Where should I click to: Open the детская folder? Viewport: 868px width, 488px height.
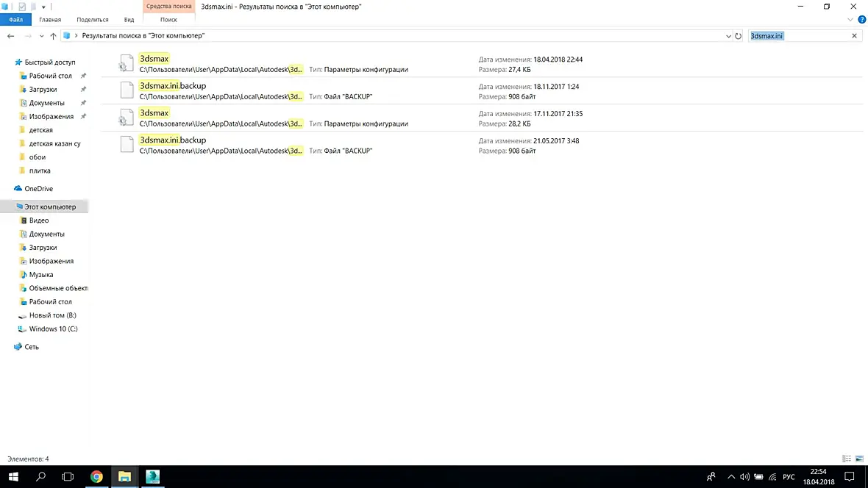(40, 130)
